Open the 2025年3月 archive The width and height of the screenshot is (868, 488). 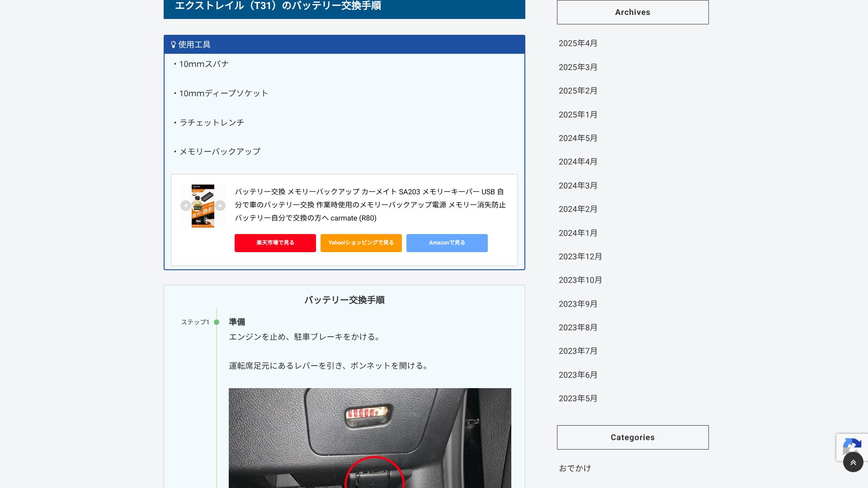tap(578, 67)
